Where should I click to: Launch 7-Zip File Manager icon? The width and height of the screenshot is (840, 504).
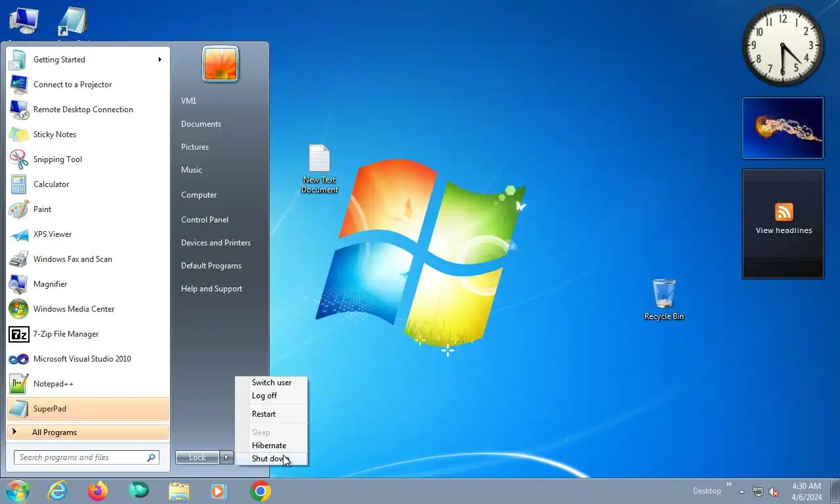coord(18,334)
